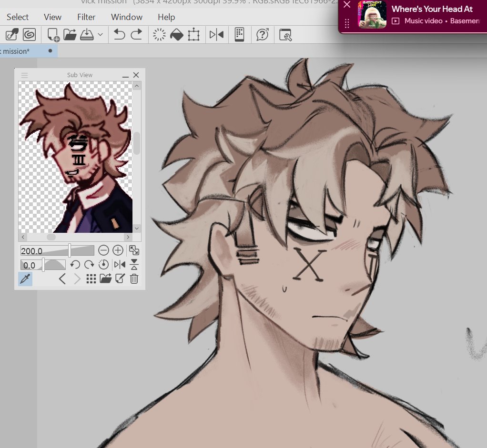This screenshot has height=448, width=487.
Task: Toggle the Sub View eyedropper auto-switch
Action: click(x=25, y=279)
